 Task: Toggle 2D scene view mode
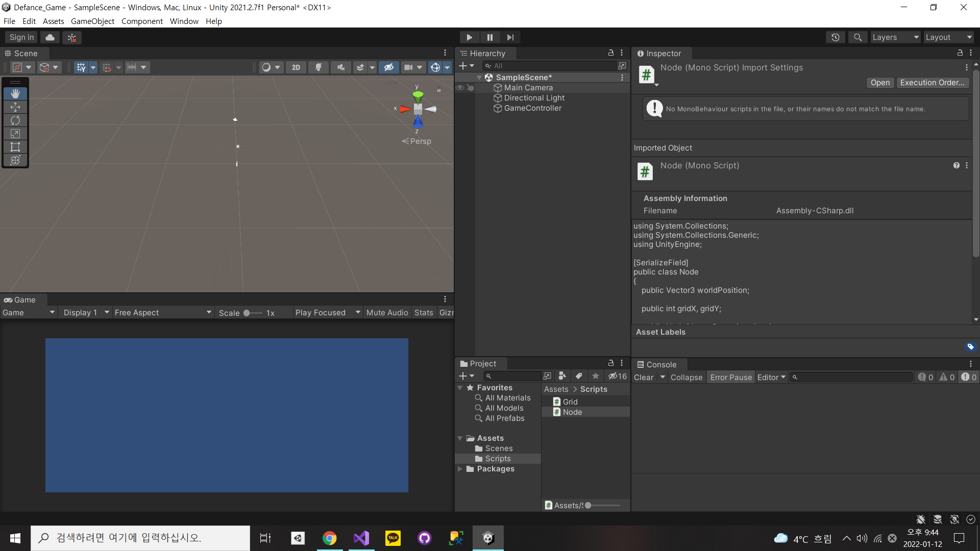pos(296,67)
